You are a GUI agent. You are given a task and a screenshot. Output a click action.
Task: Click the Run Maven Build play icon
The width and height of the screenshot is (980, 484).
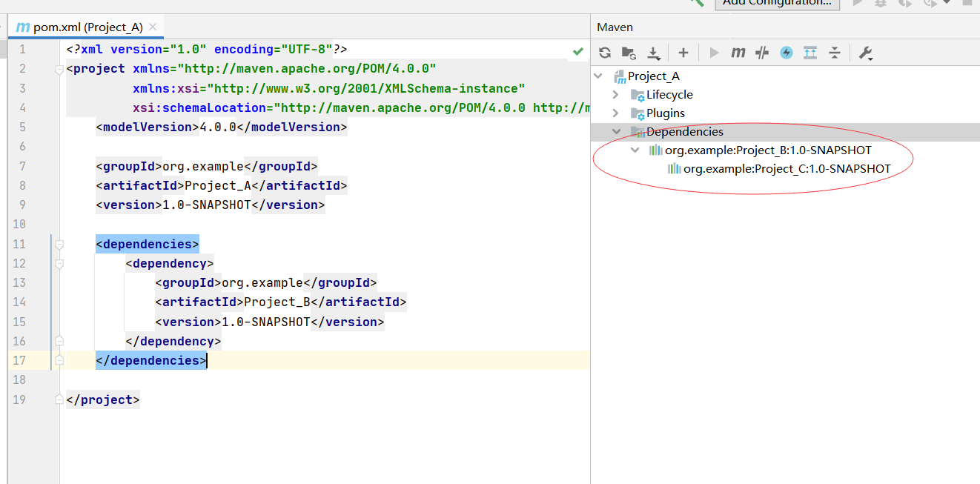point(715,53)
